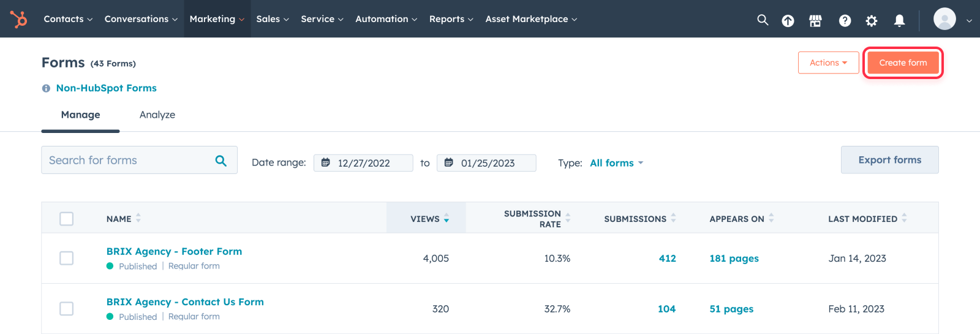
Task: Click the 32.7% submission rate value
Action: point(557,309)
